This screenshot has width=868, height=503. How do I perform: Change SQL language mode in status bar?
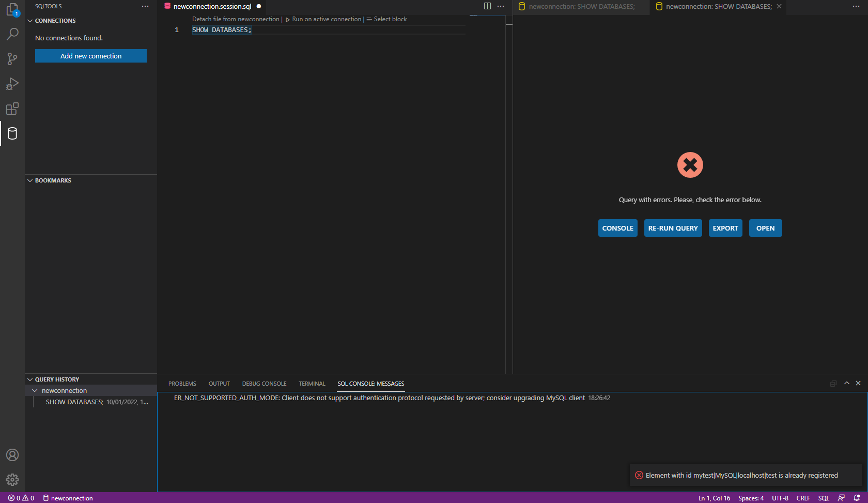click(x=824, y=498)
